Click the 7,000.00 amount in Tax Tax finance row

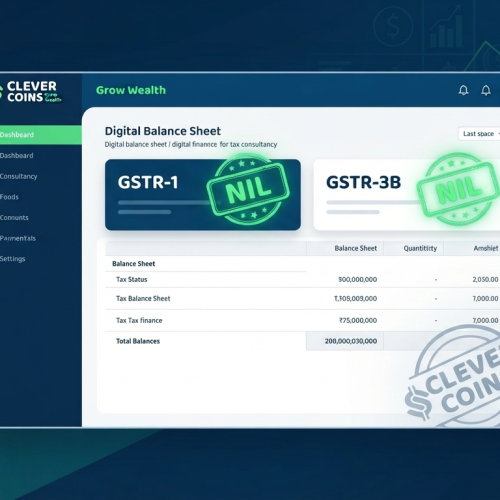(x=485, y=320)
